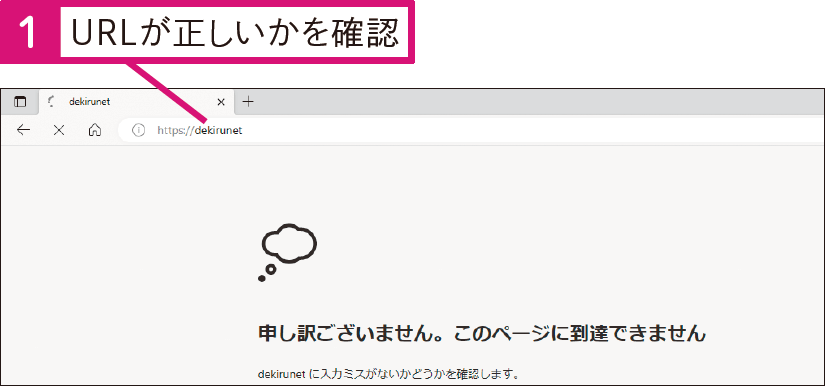The height and width of the screenshot is (386, 825).
Task: Go back to the previous page
Action: click(24, 130)
